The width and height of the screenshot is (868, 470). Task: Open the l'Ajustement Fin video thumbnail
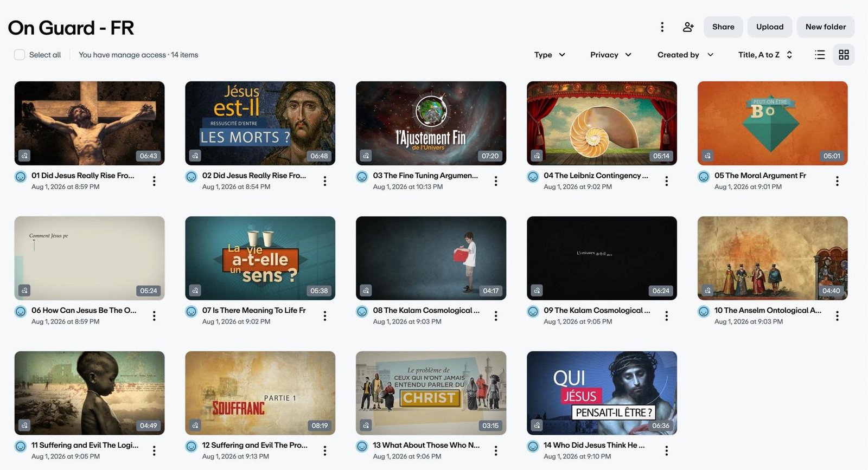(431, 123)
